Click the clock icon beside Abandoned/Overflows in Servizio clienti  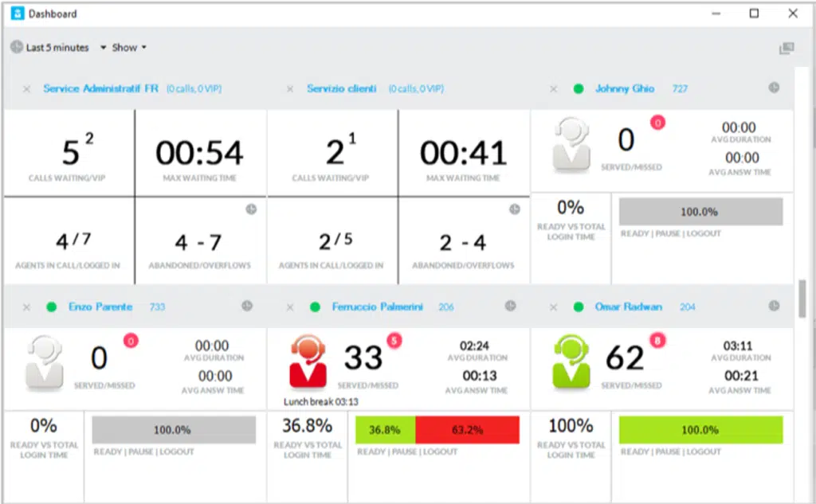tap(514, 209)
